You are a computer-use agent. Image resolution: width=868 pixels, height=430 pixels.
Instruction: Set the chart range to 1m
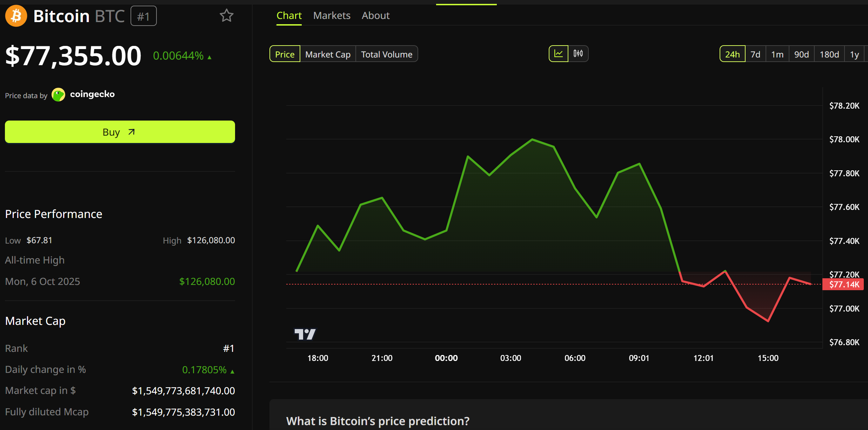[x=777, y=54]
